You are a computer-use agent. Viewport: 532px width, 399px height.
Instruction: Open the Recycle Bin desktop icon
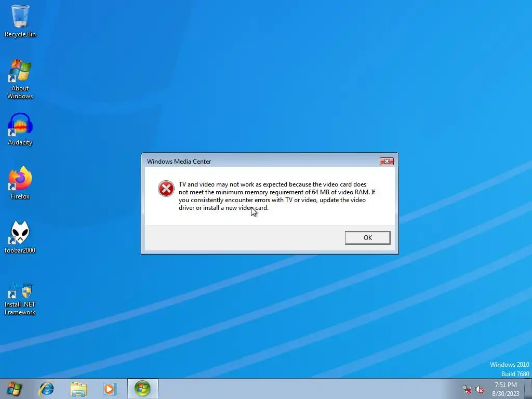tap(20, 21)
